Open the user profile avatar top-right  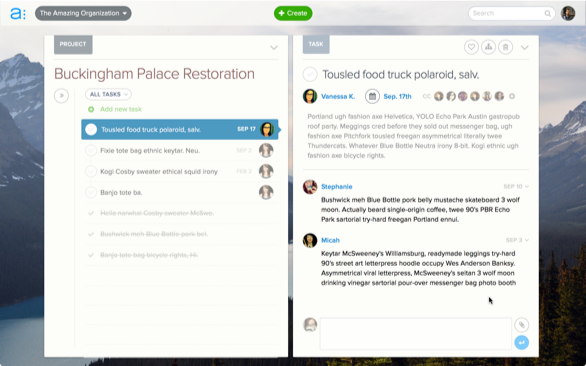[x=568, y=13]
